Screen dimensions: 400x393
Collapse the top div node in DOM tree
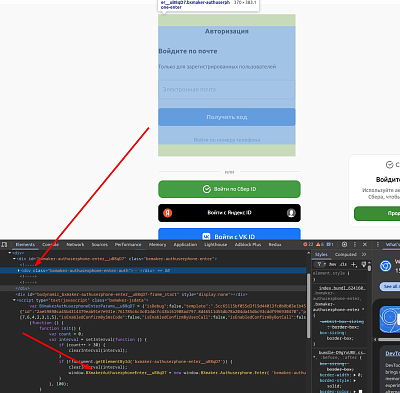point(10,253)
